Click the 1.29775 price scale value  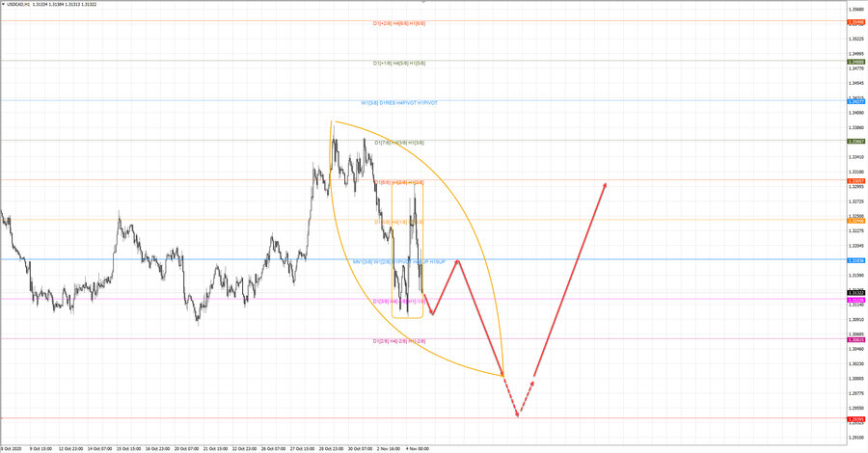click(x=855, y=393)
